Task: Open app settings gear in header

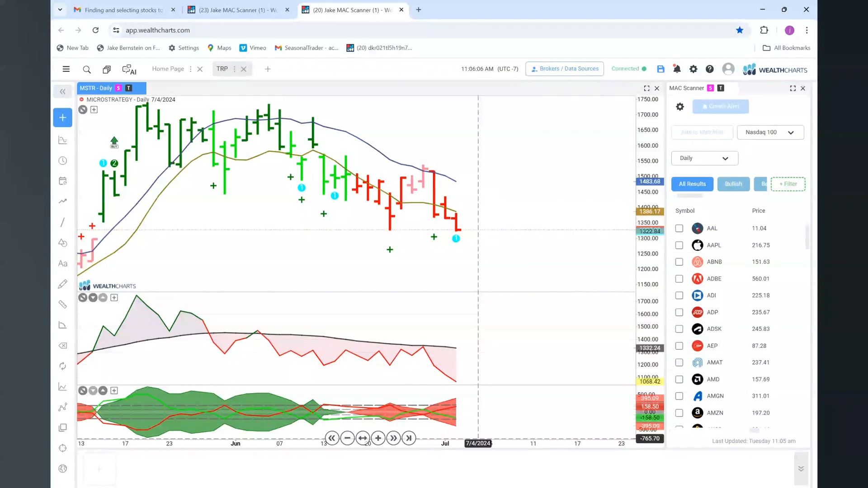Action: tap(693, 69)
